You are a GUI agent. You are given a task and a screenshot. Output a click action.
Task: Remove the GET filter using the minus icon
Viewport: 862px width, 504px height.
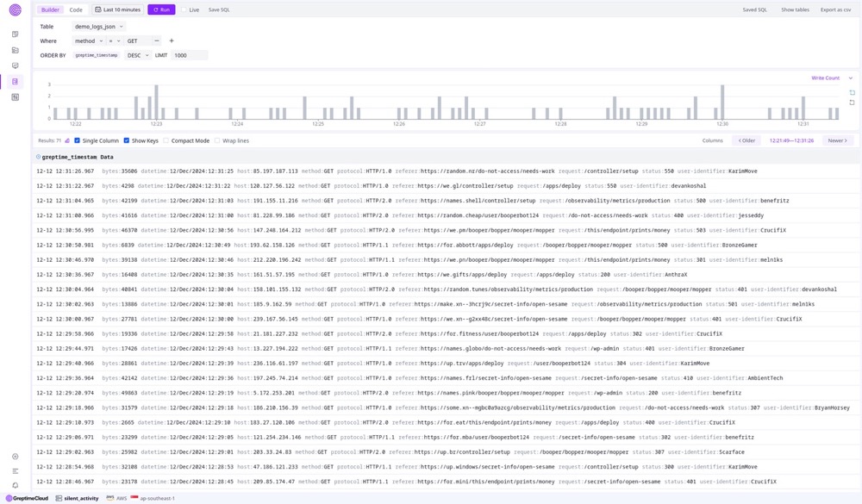(156, 40)
